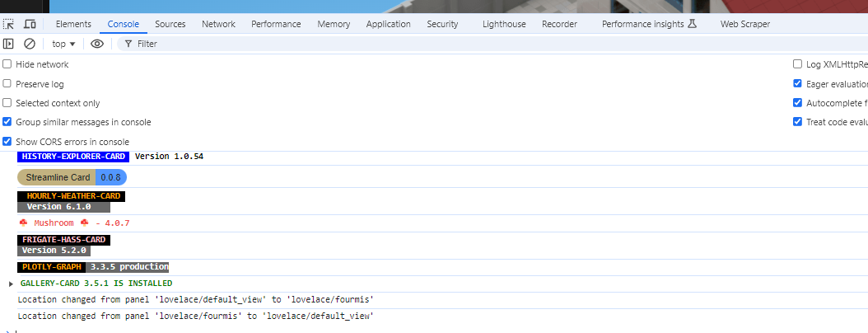
Task: Click the 3.3.5 production label
Action: (128, 267)
